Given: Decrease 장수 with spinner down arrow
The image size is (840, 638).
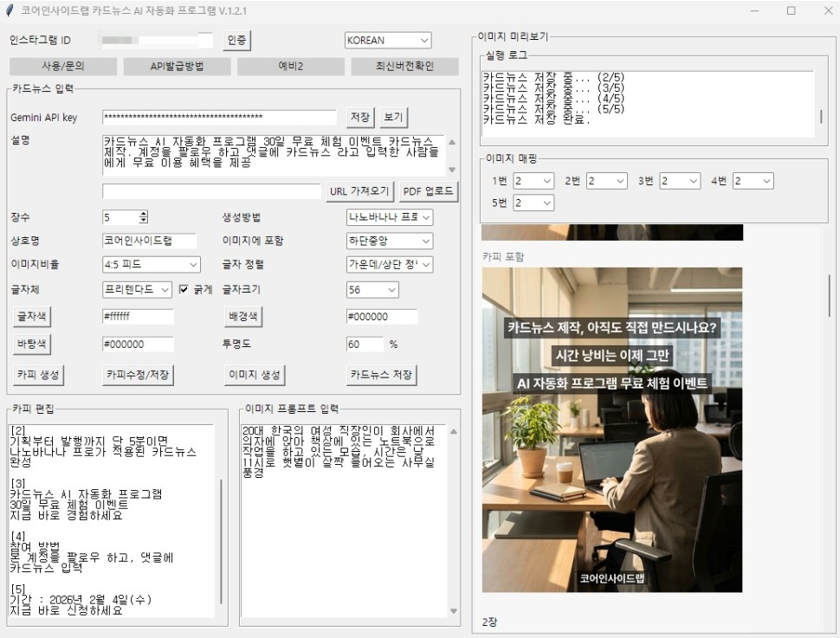Looking at the screenshot, I should (x=143, y=220).
